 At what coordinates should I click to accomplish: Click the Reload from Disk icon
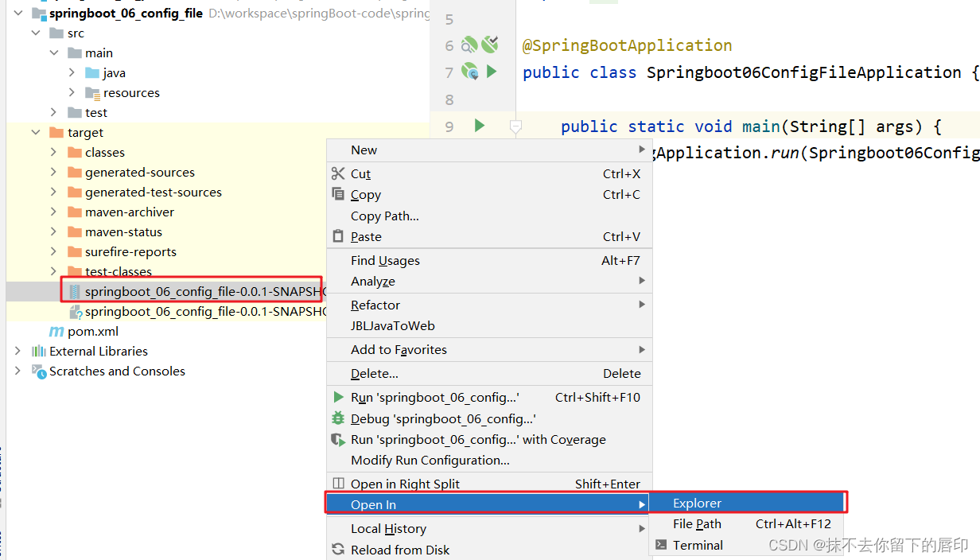pyautogui.click(x=338, y=550)
